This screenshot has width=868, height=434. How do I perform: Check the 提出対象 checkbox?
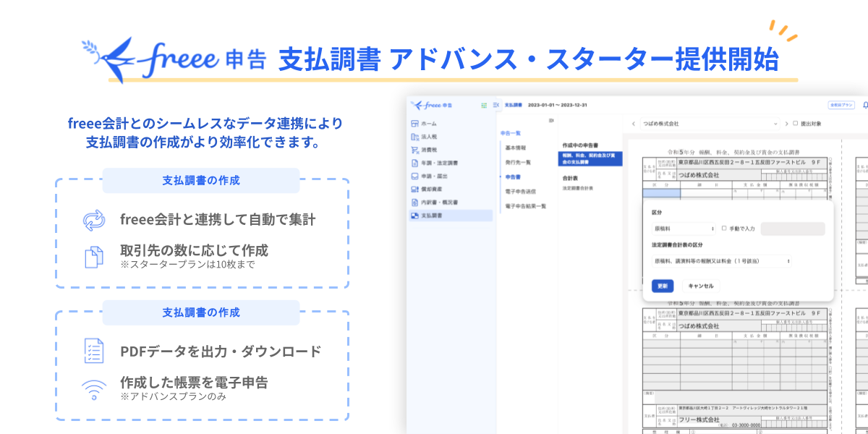796,124
